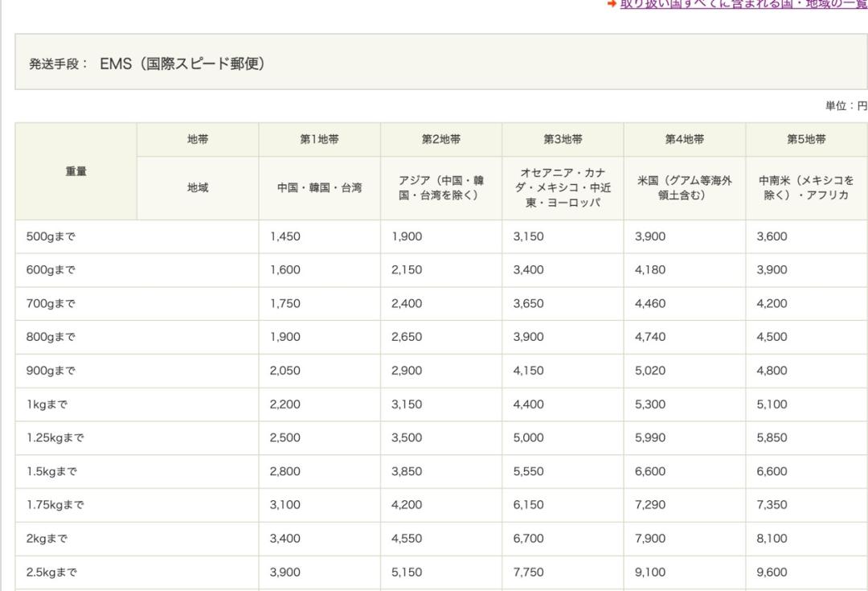The height and width of the screenshot is (591, 868).
Task: Select the 米国（グアム等海外領土含む）region cell
Action: tap(684, 186)
